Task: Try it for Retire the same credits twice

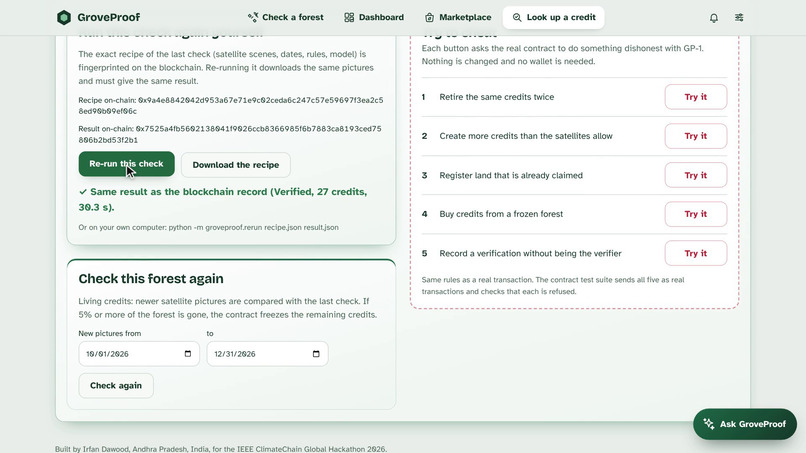Action: click(695, 97)
